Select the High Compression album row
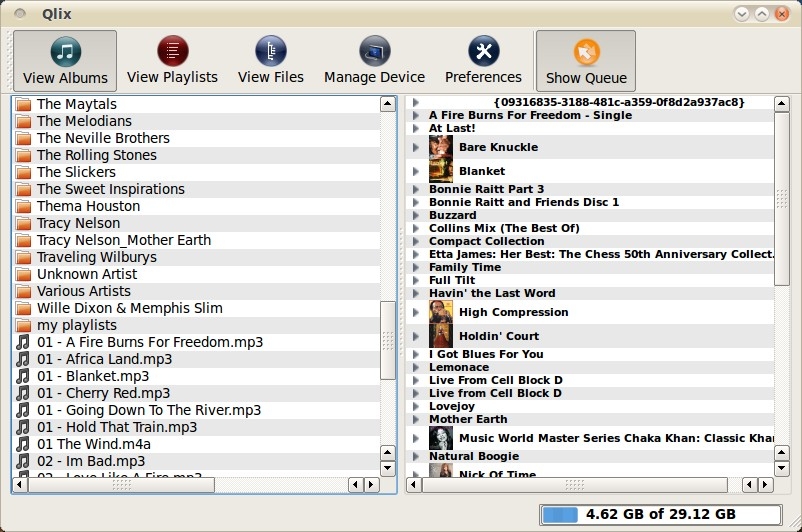The height and width of the screenshot is (532, 802). 591,312
